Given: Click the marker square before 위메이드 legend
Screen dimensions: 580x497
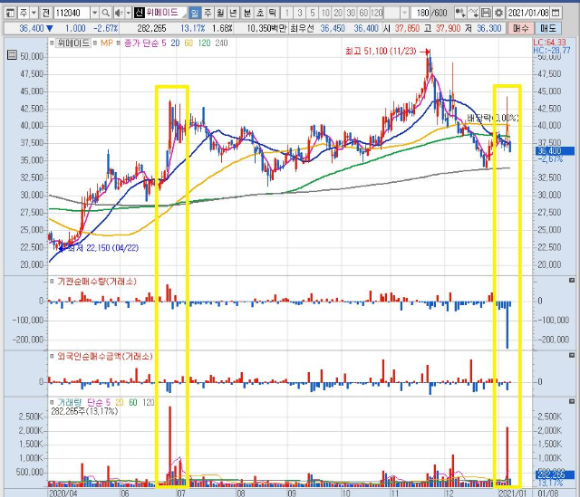Looking at the screenshot, I should 52,43.
